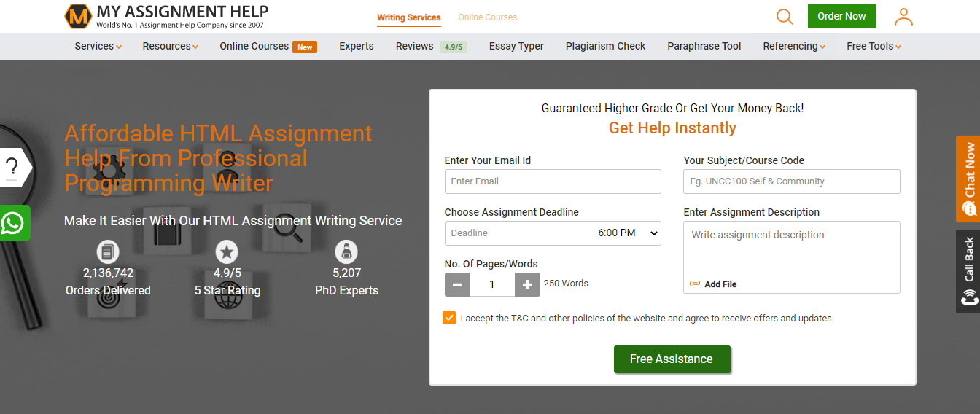Click the Deadline date field
Screen dimensions: 980x414
pos(519,233)
